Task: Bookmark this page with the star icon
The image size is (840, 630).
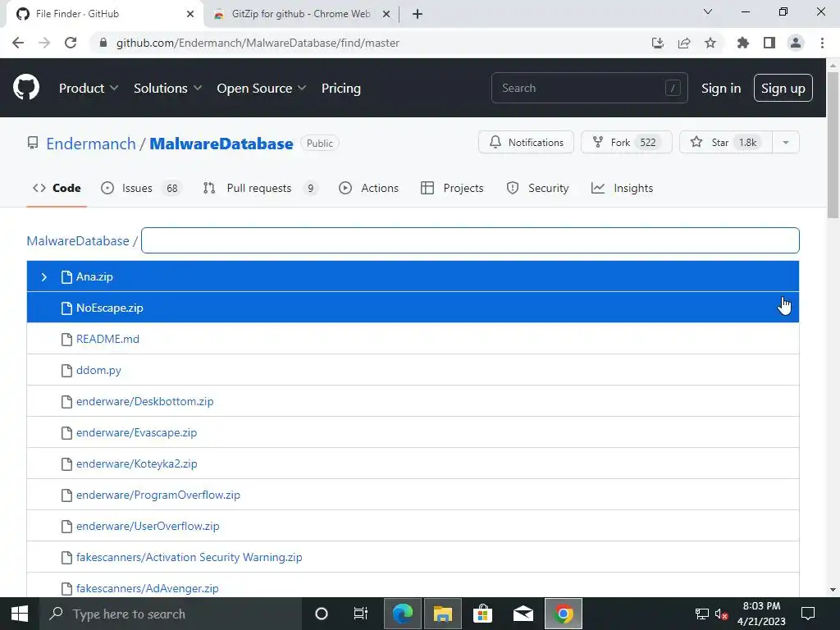Action: coord(710,43)
